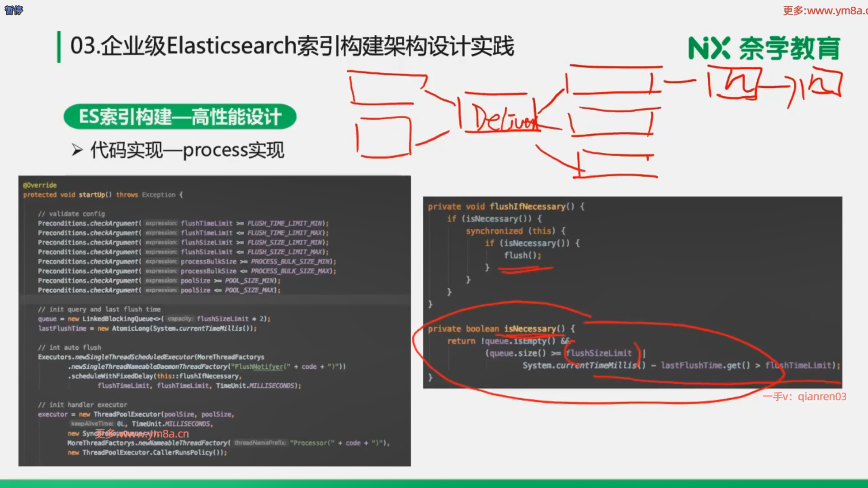Image resolution: width=868 pixels, height=488 pixels.
Task: Click the 奈学教育 brand text
Action: coord(789,49)
